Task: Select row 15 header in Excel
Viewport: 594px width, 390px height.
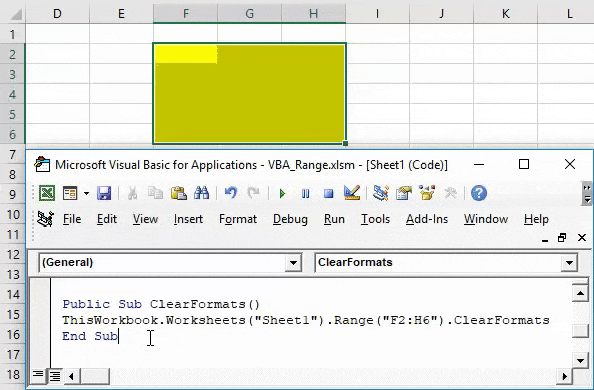Action: click(x=13, y=314)
